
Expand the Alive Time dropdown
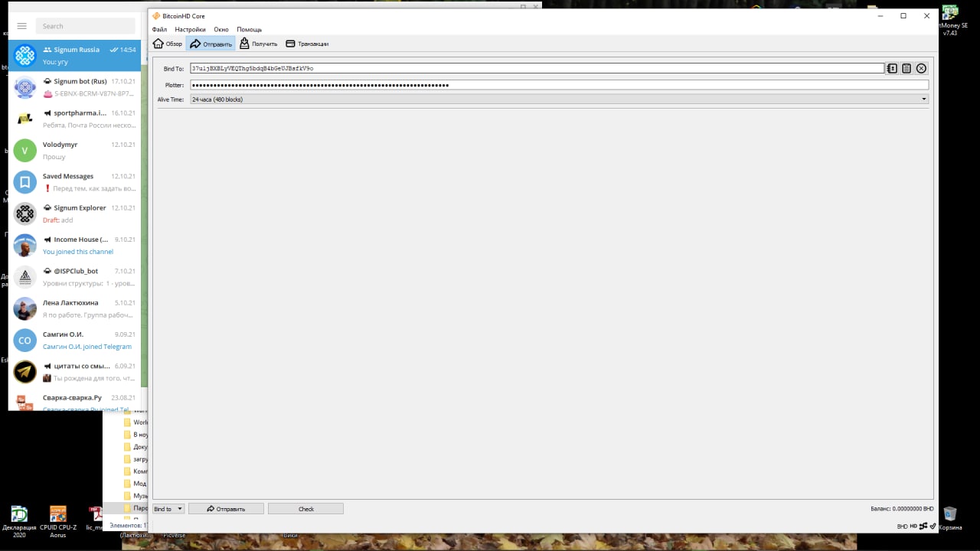[559, 99]
